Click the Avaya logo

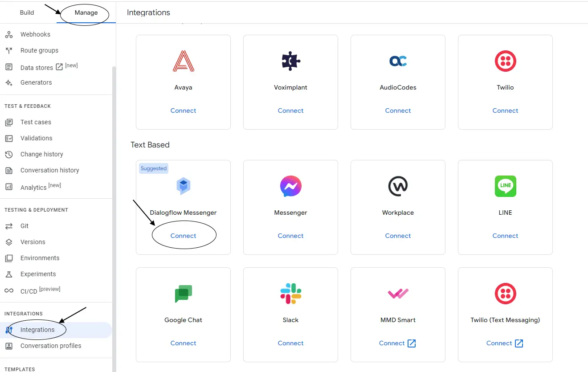183,61
